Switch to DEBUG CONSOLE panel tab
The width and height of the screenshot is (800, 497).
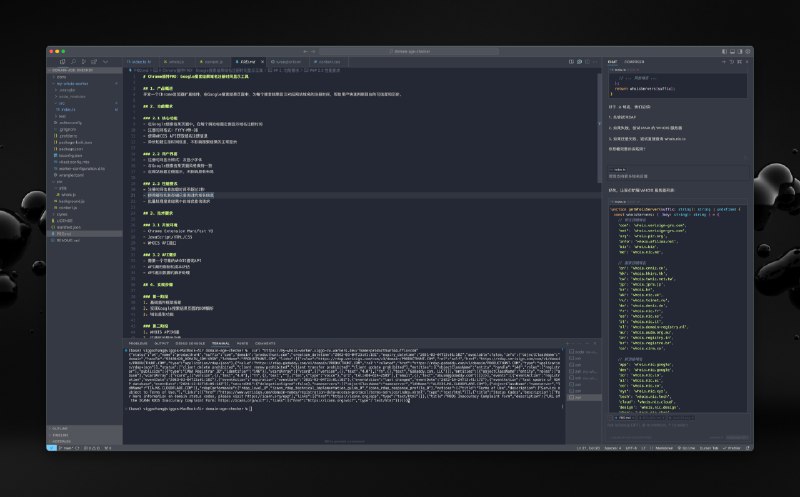pos(190,343)
